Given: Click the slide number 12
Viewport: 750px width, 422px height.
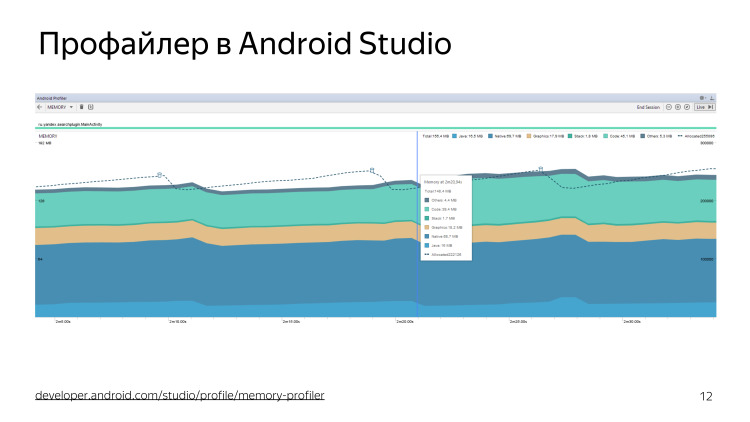Looking at the screenshot, I should point(706,397).
